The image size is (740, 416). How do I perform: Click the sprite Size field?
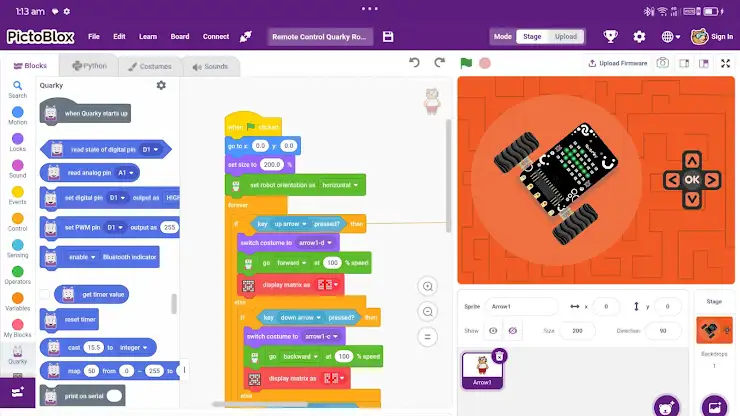577,331
